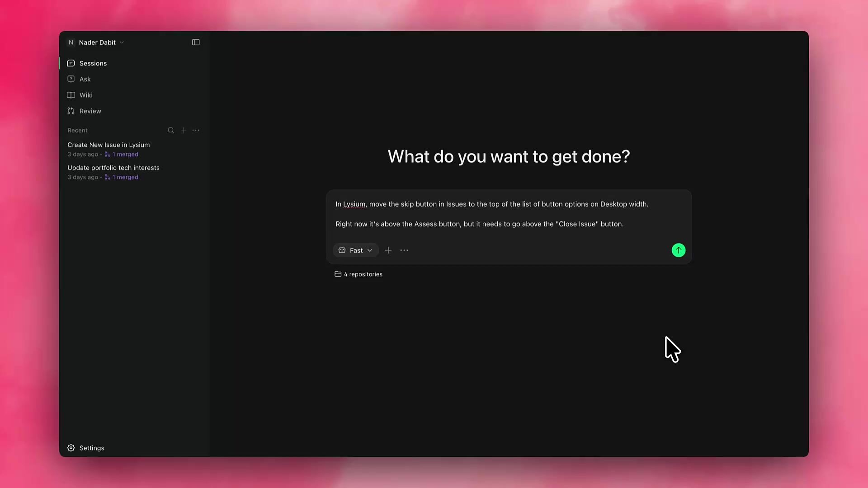Toggle the sidebar collapse icon
868x488 pixels.
[196, 42]
